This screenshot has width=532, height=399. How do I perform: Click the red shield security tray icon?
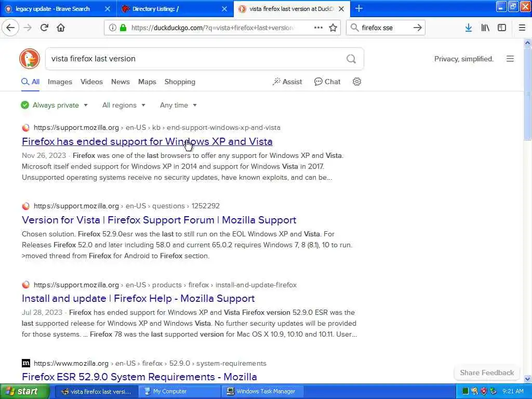484,391
